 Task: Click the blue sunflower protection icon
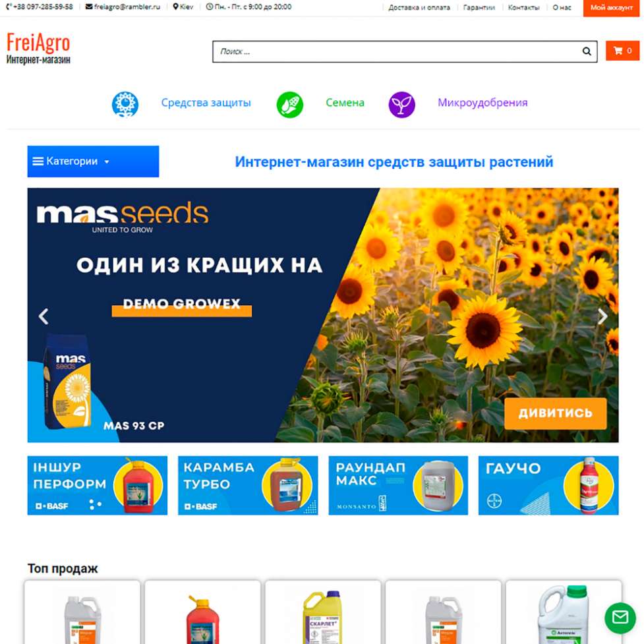(125, 104)
